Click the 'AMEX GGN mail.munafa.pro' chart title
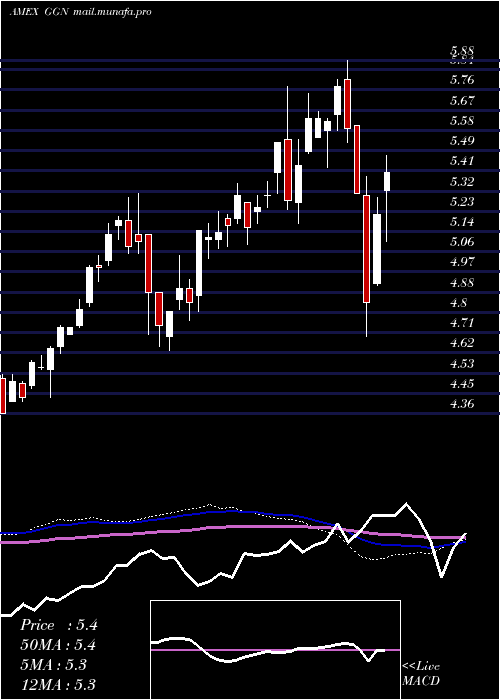The image size is (500, 700). tap(80, 12)
